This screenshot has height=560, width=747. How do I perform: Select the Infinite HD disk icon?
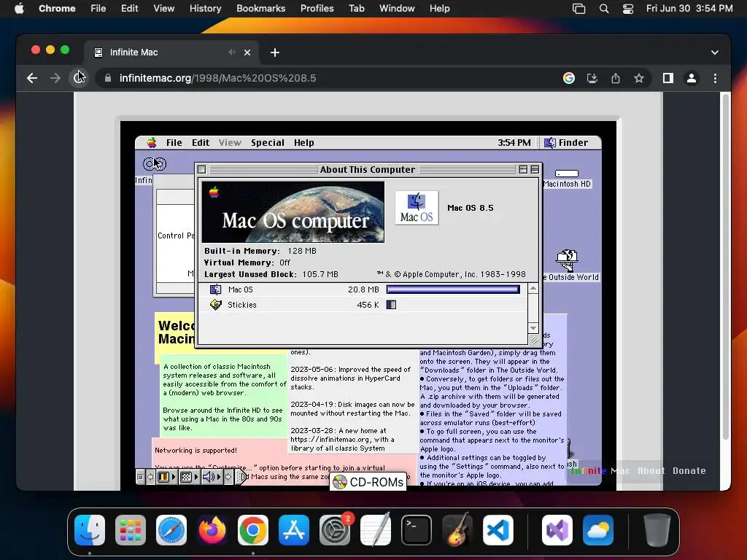(x=155, y=164)
